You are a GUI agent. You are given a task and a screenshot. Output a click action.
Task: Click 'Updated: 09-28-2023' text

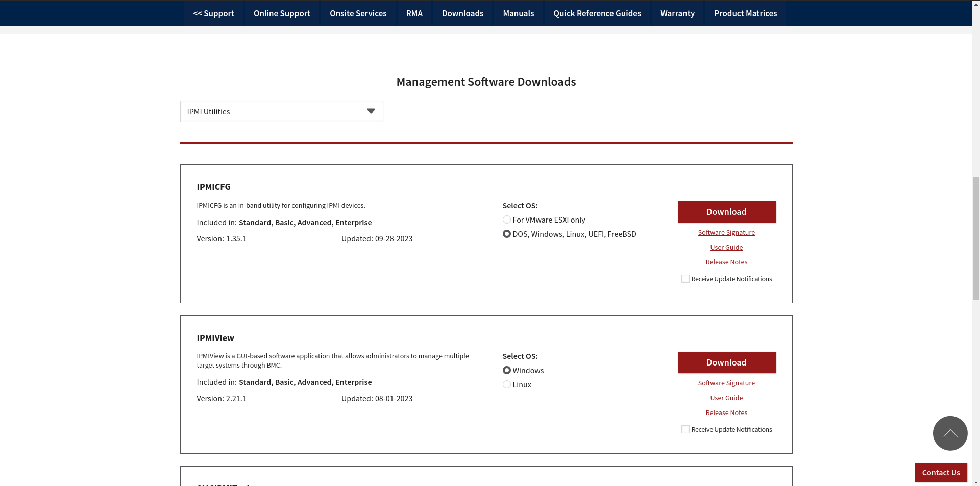[x=377, y=238]
